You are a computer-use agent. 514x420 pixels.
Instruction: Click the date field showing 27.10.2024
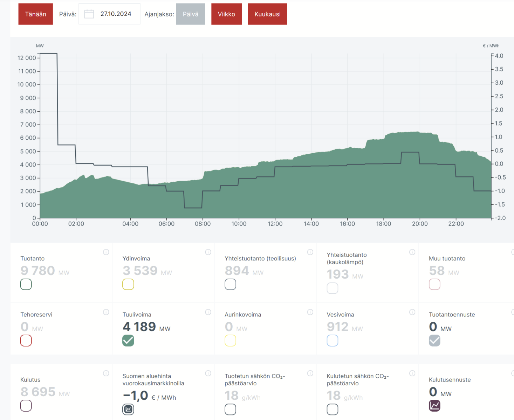(x=116, y=14)
